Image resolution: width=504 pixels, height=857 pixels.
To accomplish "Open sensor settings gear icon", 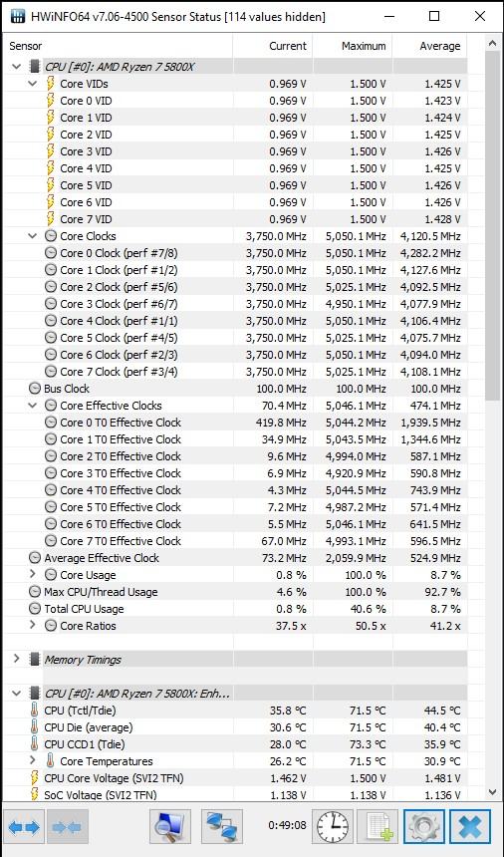I will [x=424, y=827].
